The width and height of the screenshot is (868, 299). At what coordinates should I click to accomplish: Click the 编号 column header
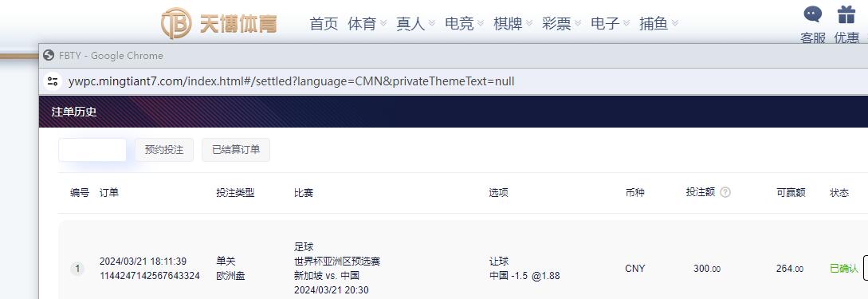79,193
